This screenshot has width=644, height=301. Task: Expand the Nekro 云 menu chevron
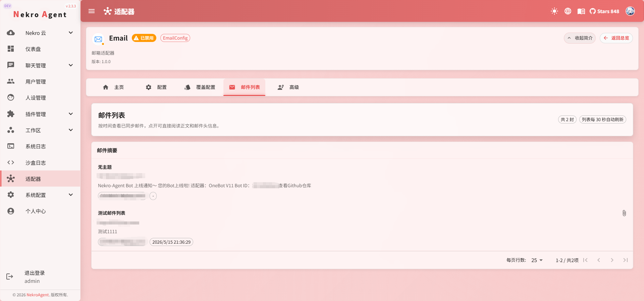coord(71,33)
